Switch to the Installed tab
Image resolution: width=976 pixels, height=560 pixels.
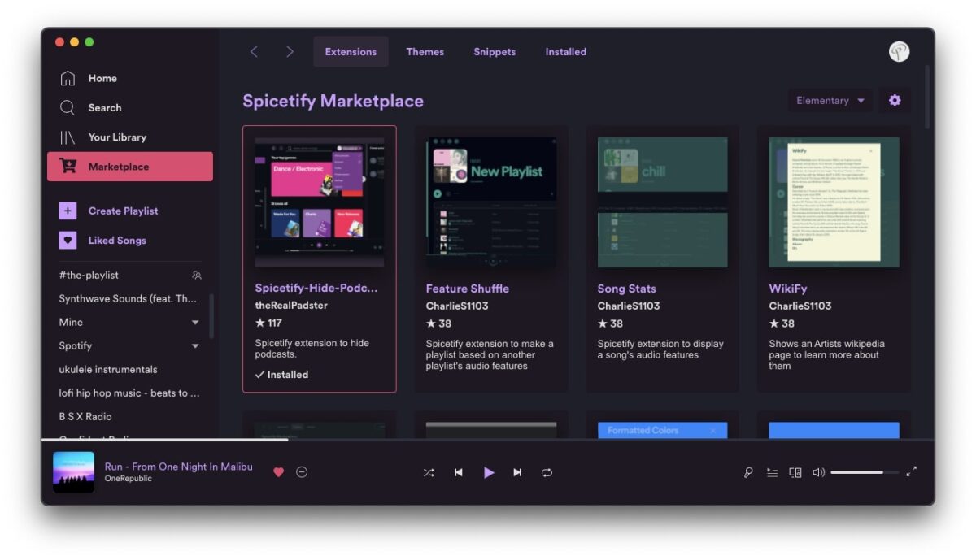tap(565, 51)
